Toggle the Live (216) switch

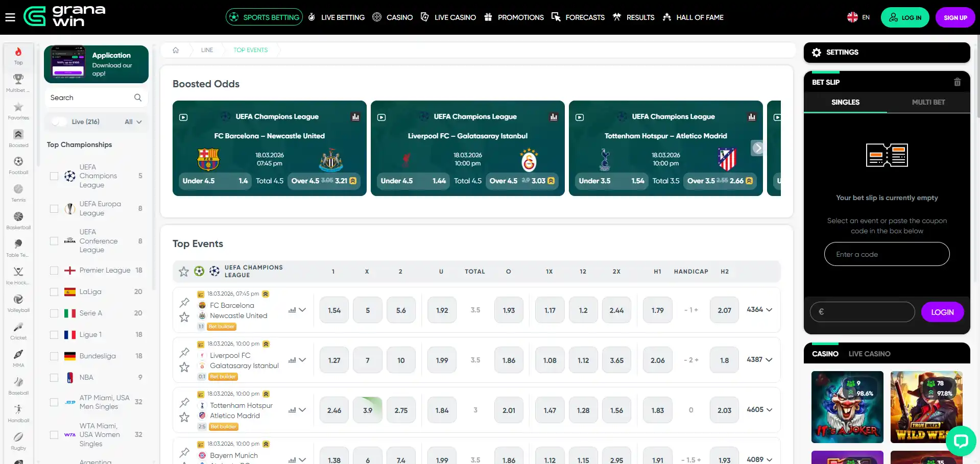click(59, 121)
